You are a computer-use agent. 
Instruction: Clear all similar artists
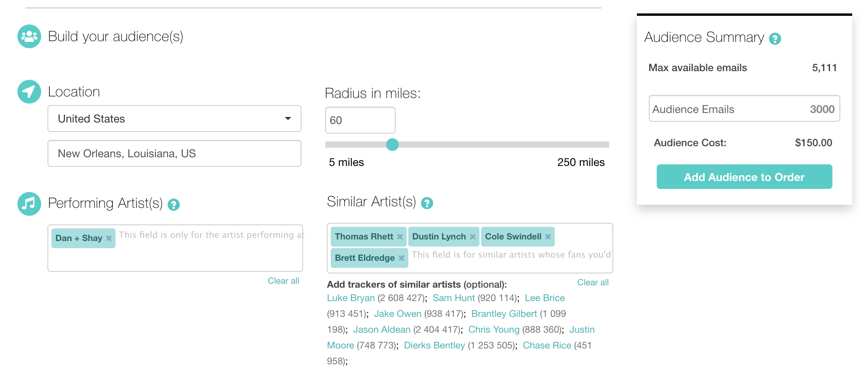click(593, 283)
